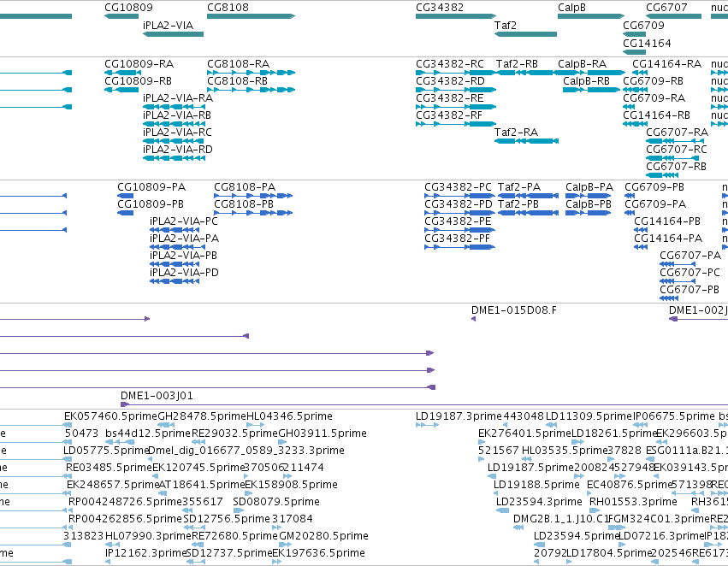Click EST LD11309.5prime
This screenshot has width=728, height=566.
click(x=551, y=425)
